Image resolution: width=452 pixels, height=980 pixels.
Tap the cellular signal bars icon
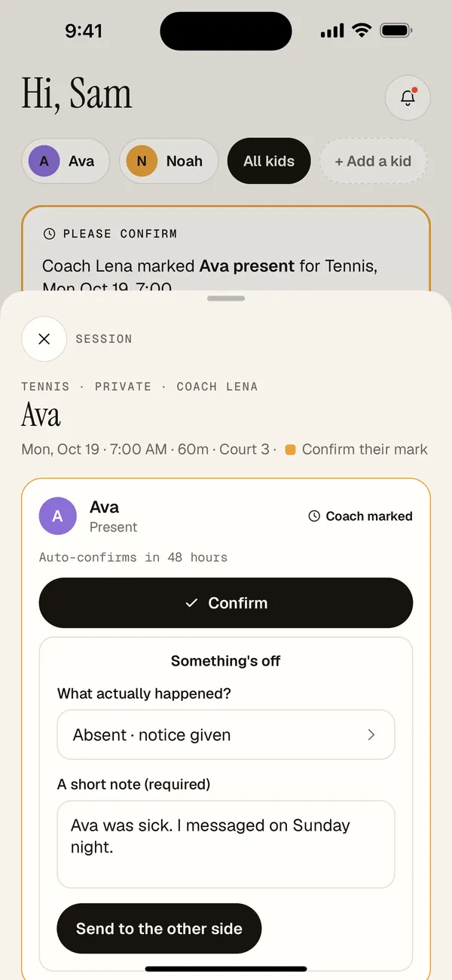click(332, 31)
